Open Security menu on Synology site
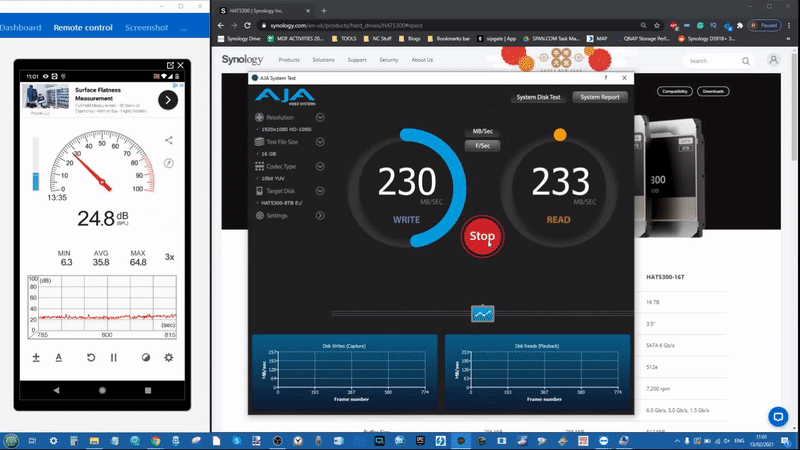The width and height of the screenshot is (800, 450). pyautogui.click(x=389, y=60)
